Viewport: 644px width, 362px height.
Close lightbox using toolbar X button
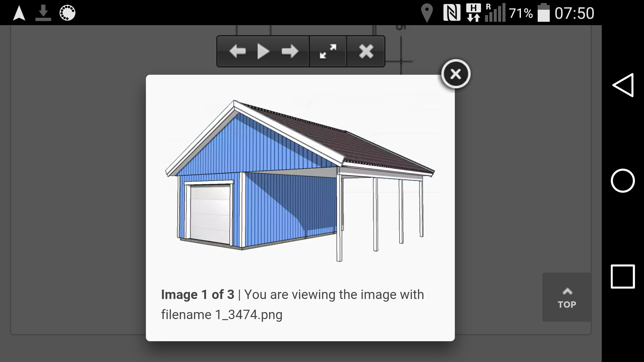point(366,52)
